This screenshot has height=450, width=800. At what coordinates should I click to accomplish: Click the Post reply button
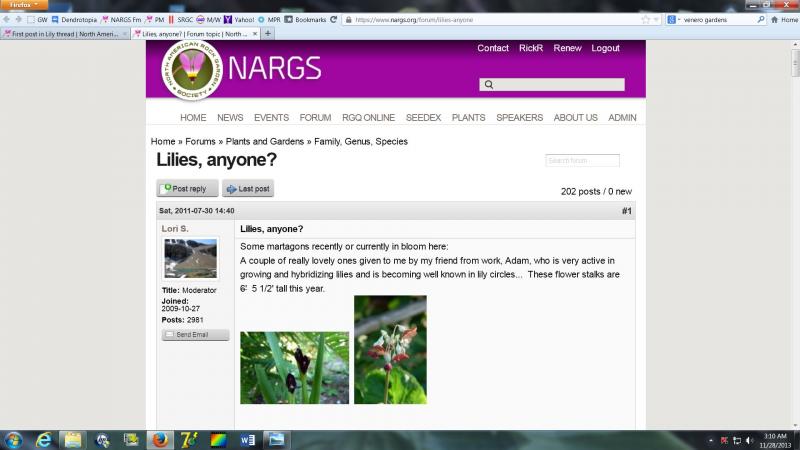(187, 188)
